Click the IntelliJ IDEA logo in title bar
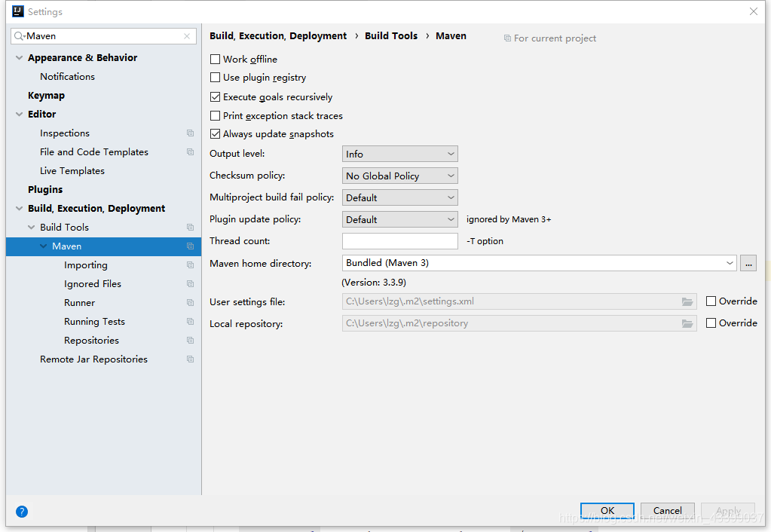This screenshot has height=532, width=771. tap(17, 11)
